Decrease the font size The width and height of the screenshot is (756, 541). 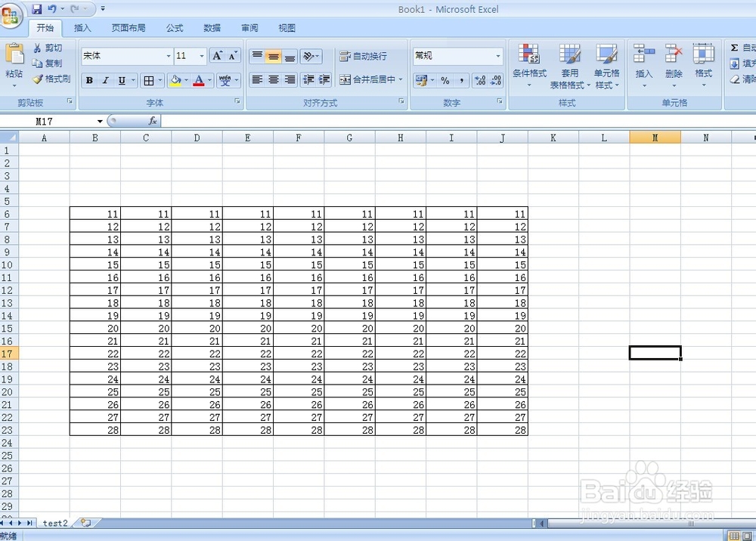(x=233, y=56)
